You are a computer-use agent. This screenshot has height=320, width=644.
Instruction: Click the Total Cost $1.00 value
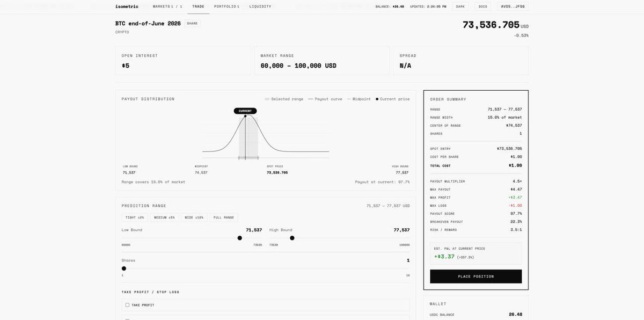coord(515,165)
